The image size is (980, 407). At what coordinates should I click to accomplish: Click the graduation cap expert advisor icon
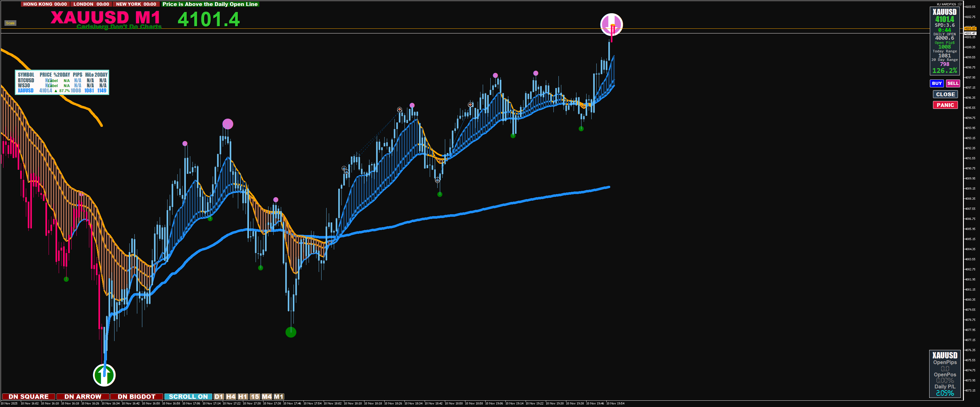click(x=959, y=4)
